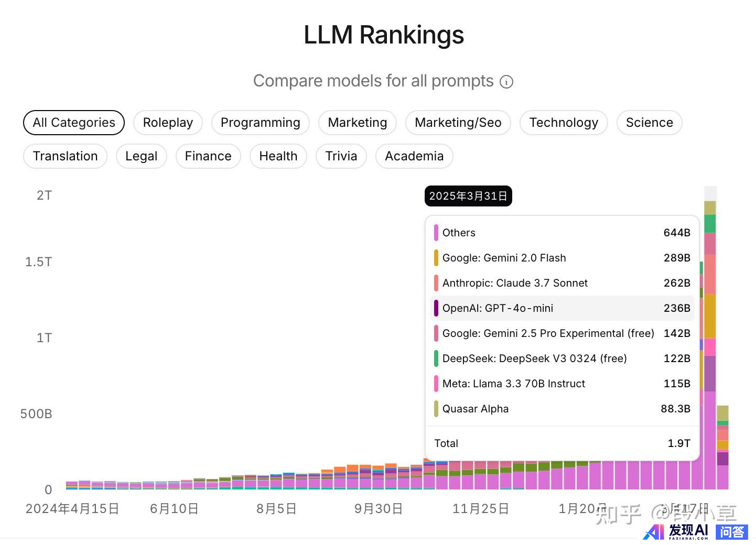Viewport: 756px width, 545px height.
Task: Click the 236B token value
Action: pyautogui.click(x=677, y=308)
